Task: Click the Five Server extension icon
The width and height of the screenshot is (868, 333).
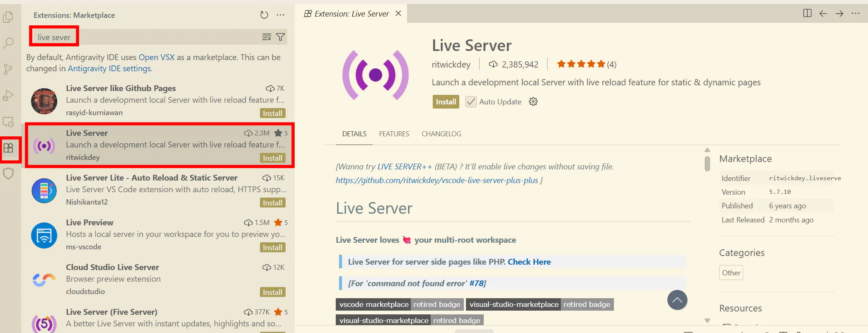Action: [44, 323]
